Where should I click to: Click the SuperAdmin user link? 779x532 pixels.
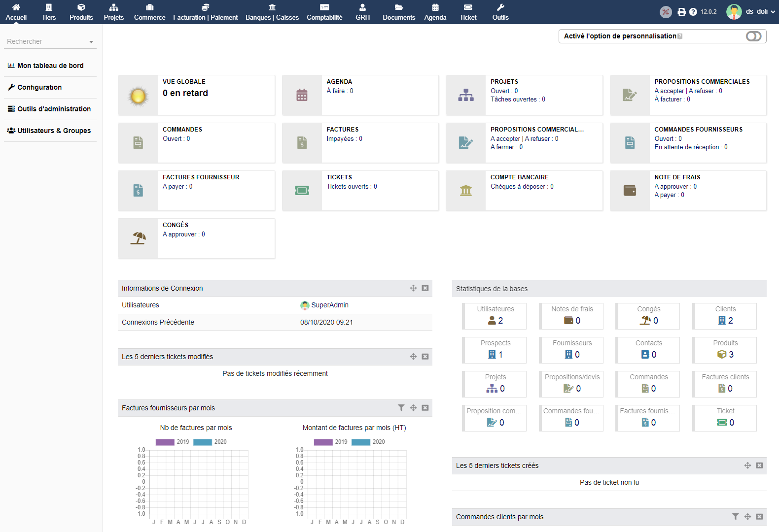coord(329,305)
